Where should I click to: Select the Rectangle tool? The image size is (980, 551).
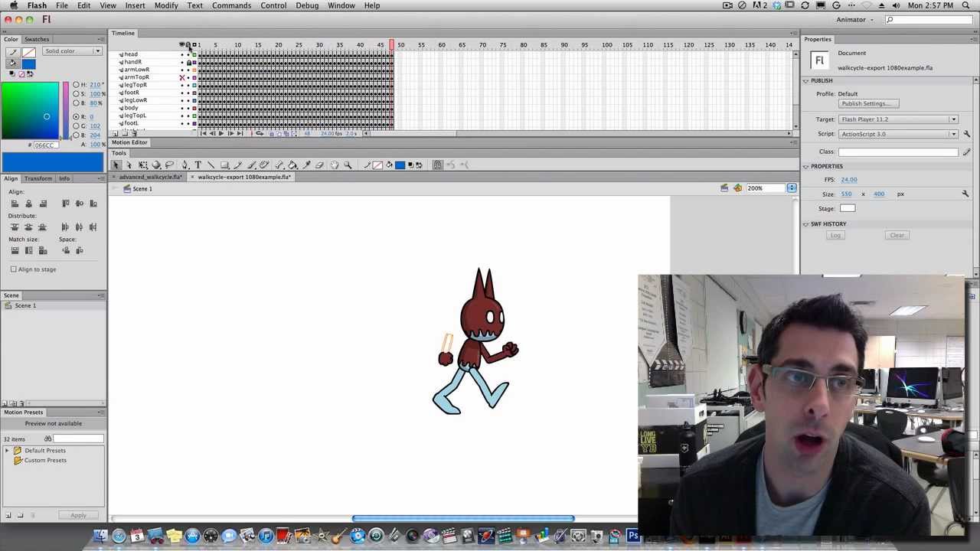click(x=224, y=165)
